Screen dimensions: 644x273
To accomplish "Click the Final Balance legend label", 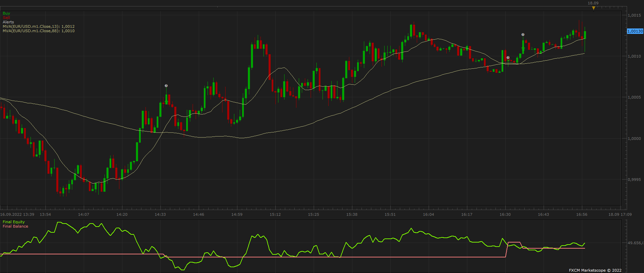I will pyautogui.click(x=16, y=226).
